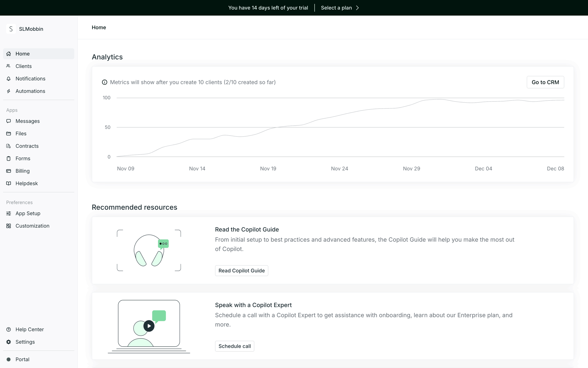
Task: Open the Files app
Action: tap(39, 134)
